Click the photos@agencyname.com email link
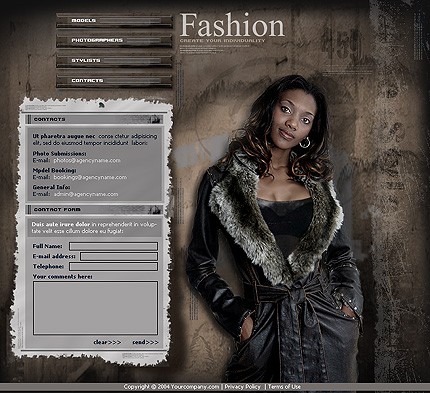 [87, 160]
